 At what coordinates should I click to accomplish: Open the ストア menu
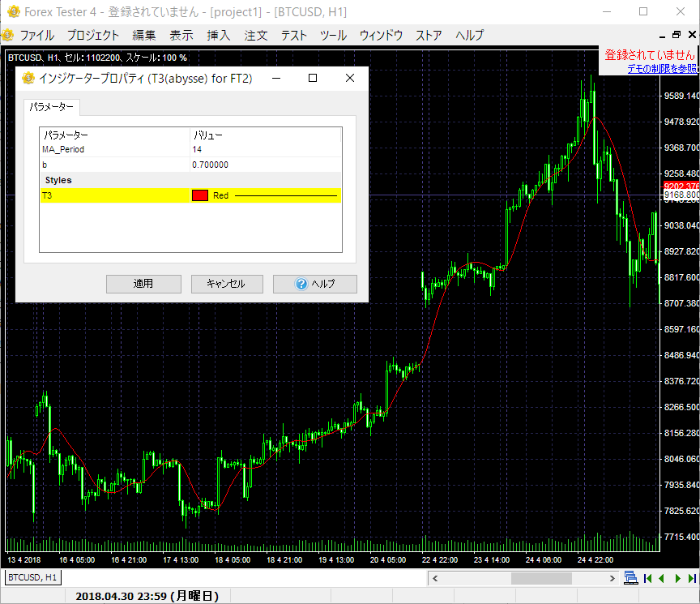point(429,36)
